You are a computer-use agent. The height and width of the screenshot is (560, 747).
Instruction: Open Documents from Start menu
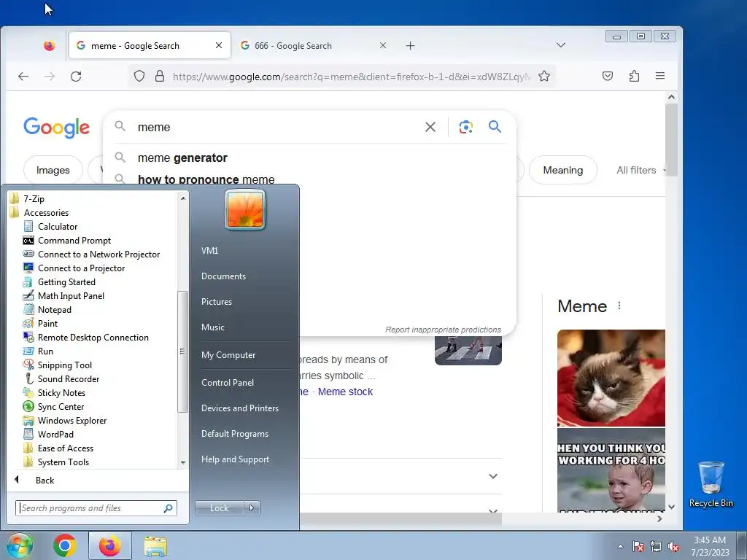pos(223,276)
